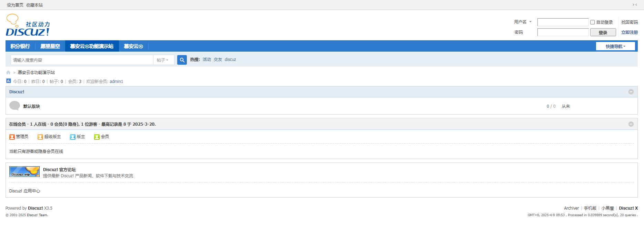
Task: Click the Discuz.vip banner image
Action: [24, 172]
